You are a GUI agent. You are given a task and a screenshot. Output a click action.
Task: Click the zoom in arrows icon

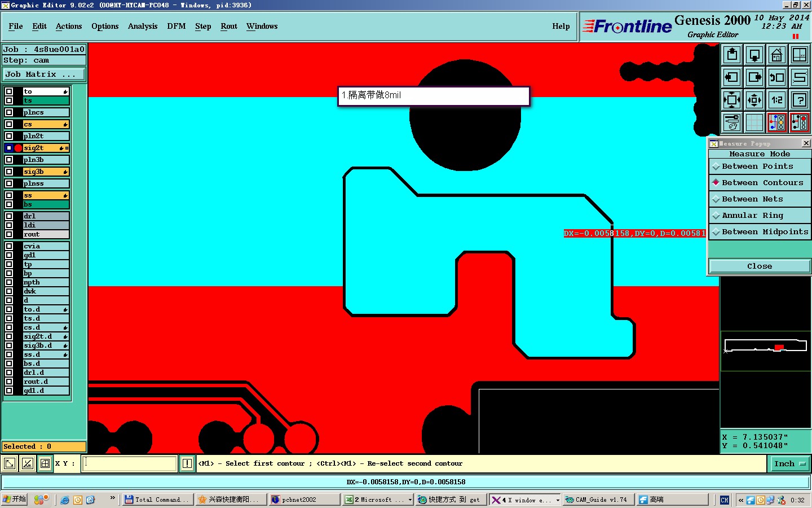pyautogui.click(x=732, y=100)
